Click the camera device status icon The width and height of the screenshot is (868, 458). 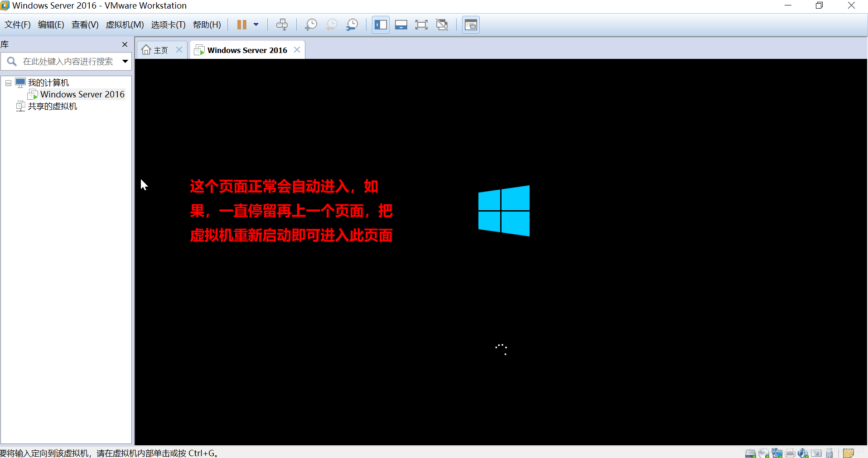(x=816, y=453)
